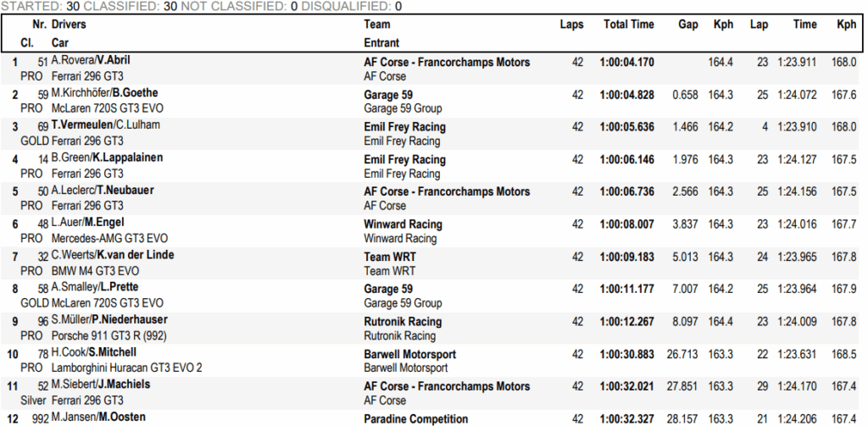
Task: Click the Laps column header
Action: [x=571, y=25]
